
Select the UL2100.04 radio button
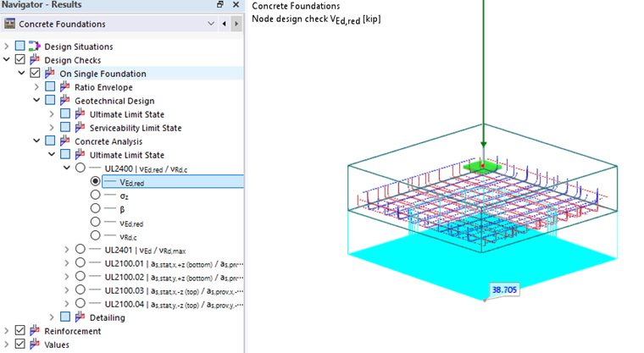[80, 303]
